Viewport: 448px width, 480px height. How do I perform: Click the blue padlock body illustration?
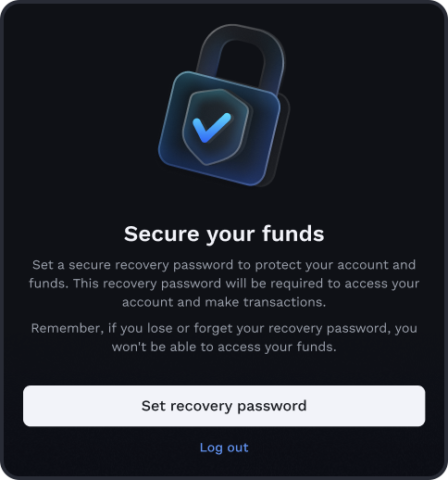click(x=219, y=129)
